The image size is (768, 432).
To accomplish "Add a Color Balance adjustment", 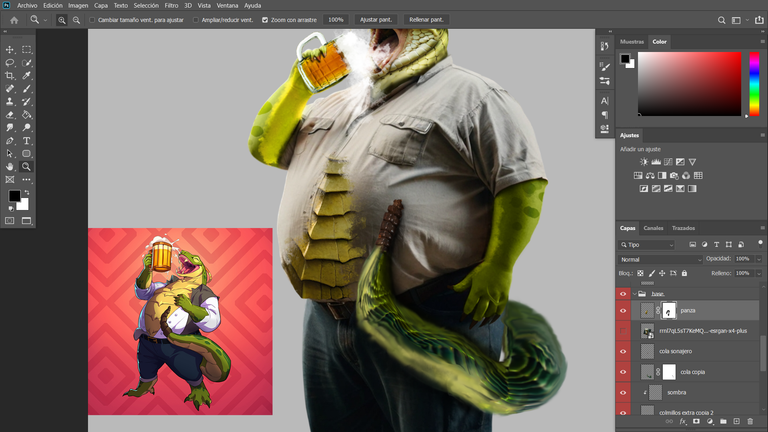I will click(x=650, y=175).
